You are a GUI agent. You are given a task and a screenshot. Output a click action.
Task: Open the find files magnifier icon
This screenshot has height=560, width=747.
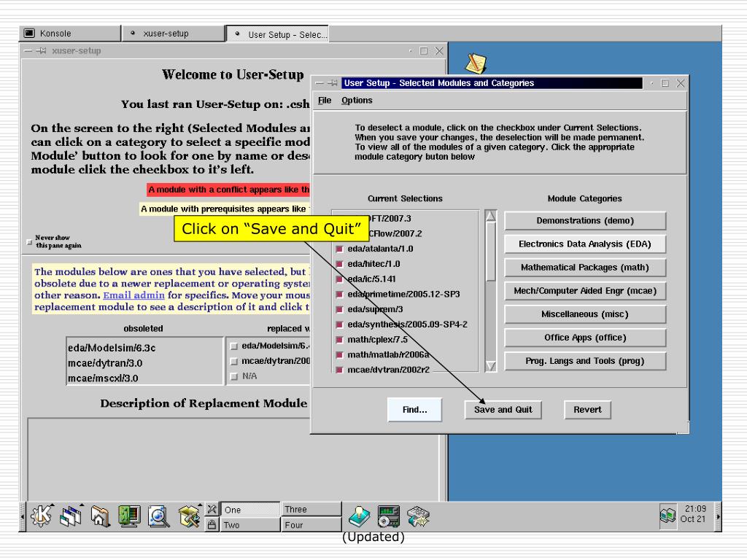coord(158,516)
